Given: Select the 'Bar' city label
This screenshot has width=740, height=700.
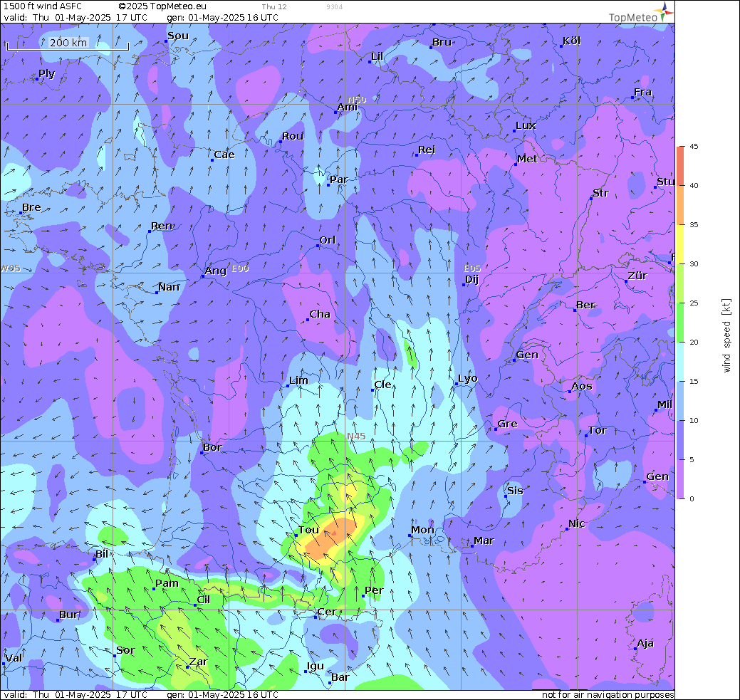Looking at the screenshot, I should click(340, 677).
